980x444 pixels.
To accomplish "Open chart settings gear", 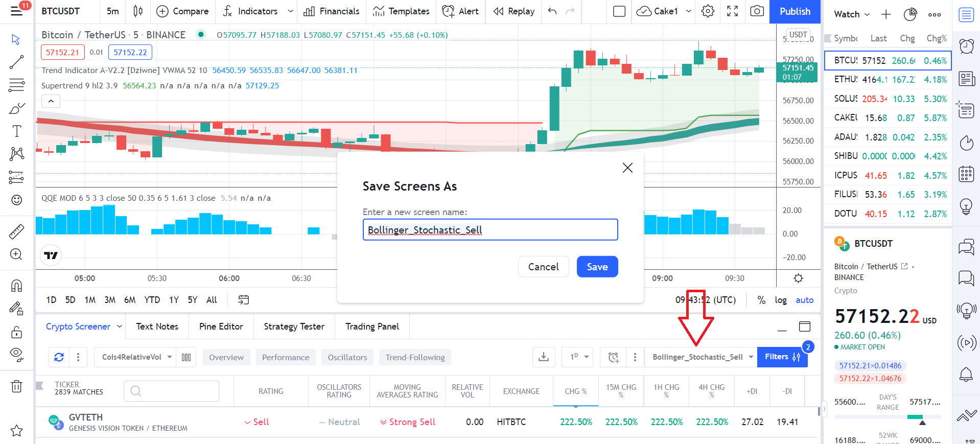I will pyautogui.click(x=708, y=11).
